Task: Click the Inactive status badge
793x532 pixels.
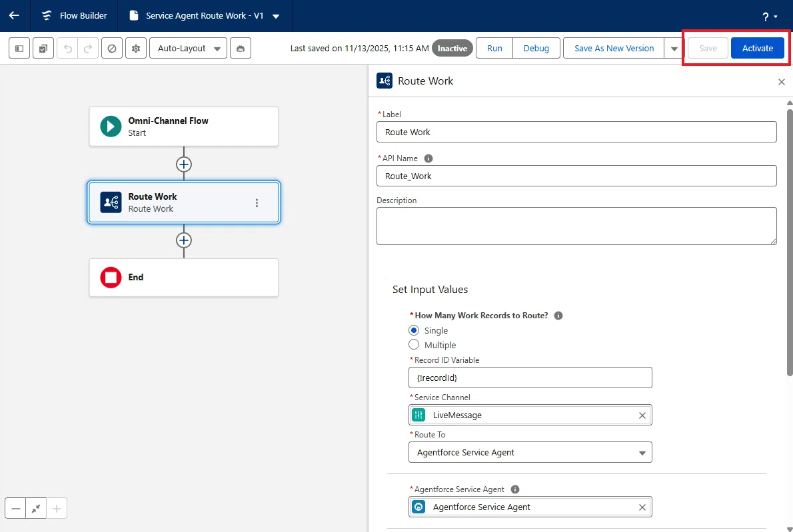Action: 452,49
